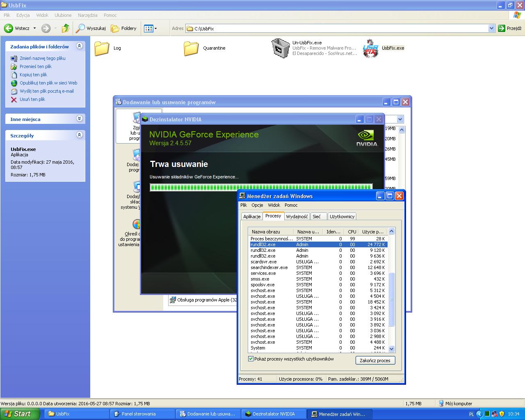The width and height of the screenshot is (525, 420).
Task: Click the security shield tray icon
Action: coord(502,414)
